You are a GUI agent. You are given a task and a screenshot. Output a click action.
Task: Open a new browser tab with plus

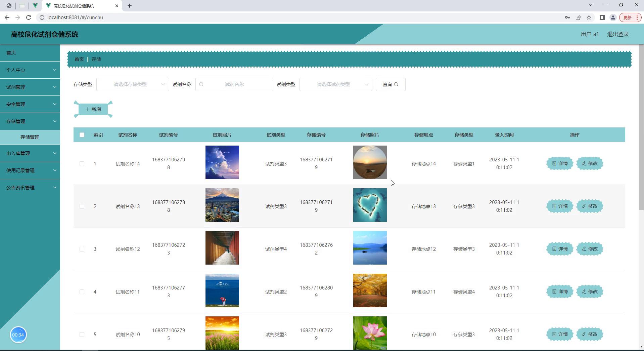[x=130, y=6]
